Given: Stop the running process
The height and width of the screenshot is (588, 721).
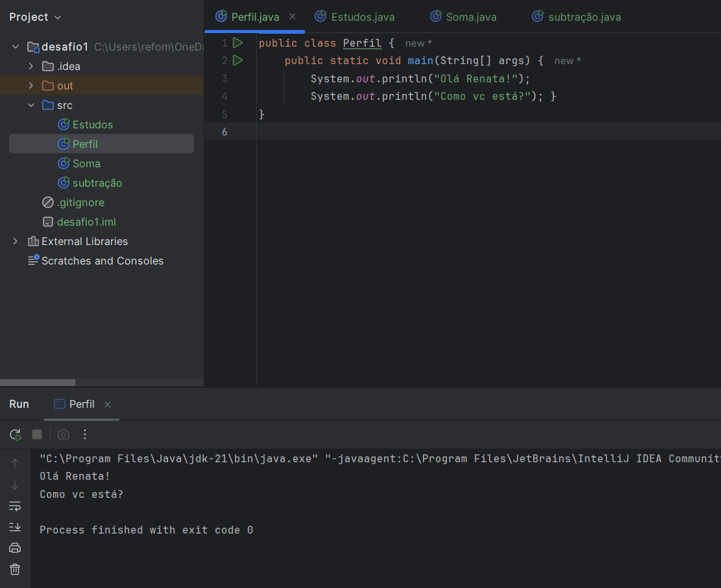Looking at the screenshot, I should (37, 434).
